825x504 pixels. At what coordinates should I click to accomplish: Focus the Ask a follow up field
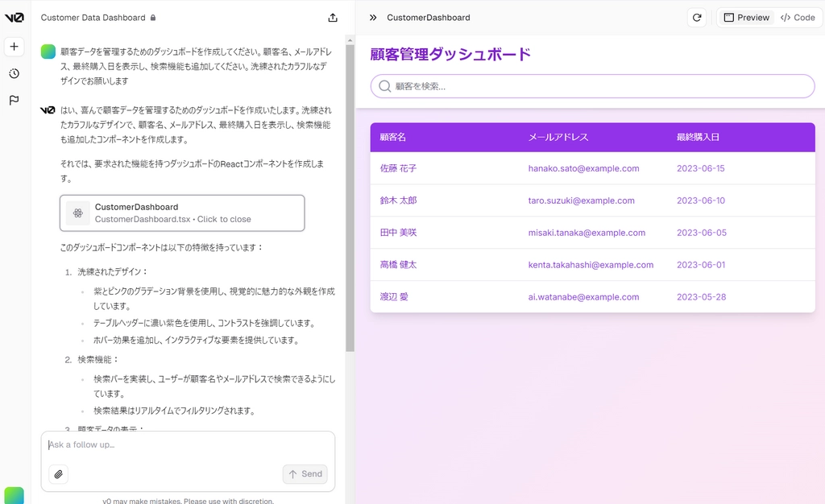pos(188,445)
